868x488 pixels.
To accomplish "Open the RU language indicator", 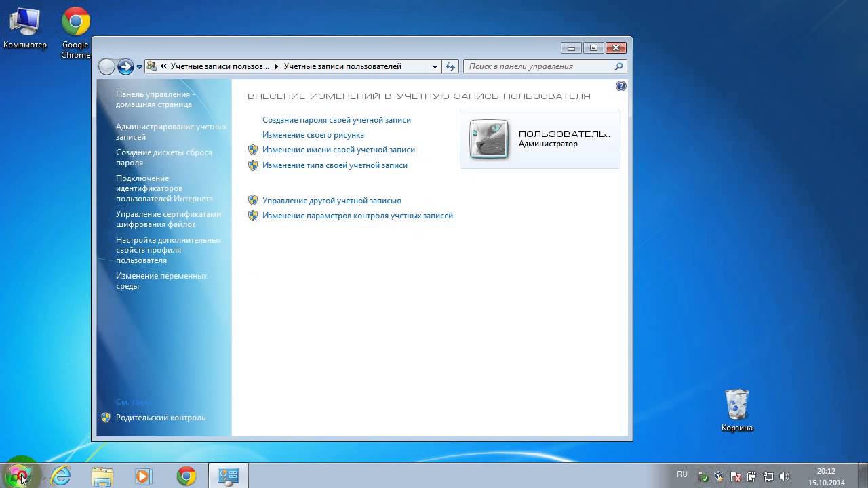I will pyautogui.click(x=682, y=474).
